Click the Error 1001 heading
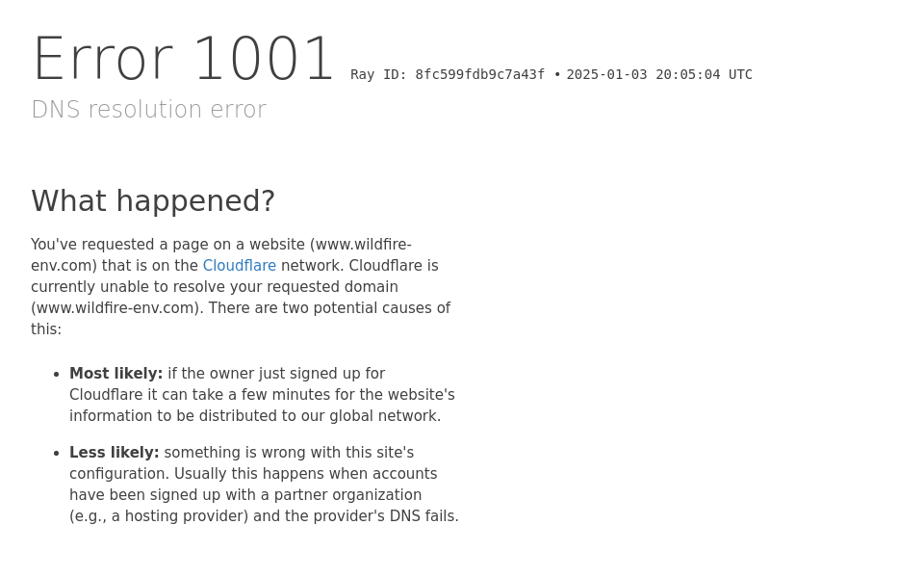This screenshot has height=578, width=924. click(x=184, y=60)
